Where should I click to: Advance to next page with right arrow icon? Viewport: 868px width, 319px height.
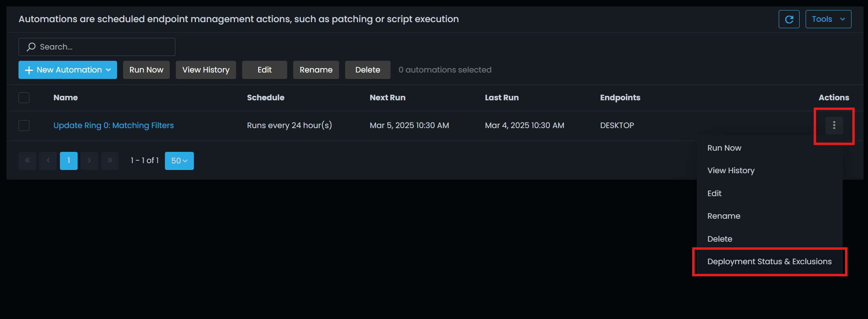coord(89,161)
